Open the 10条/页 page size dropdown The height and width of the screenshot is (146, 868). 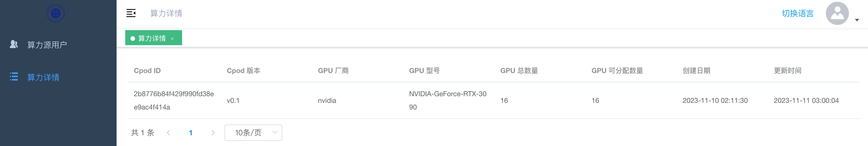click(253, 133)
